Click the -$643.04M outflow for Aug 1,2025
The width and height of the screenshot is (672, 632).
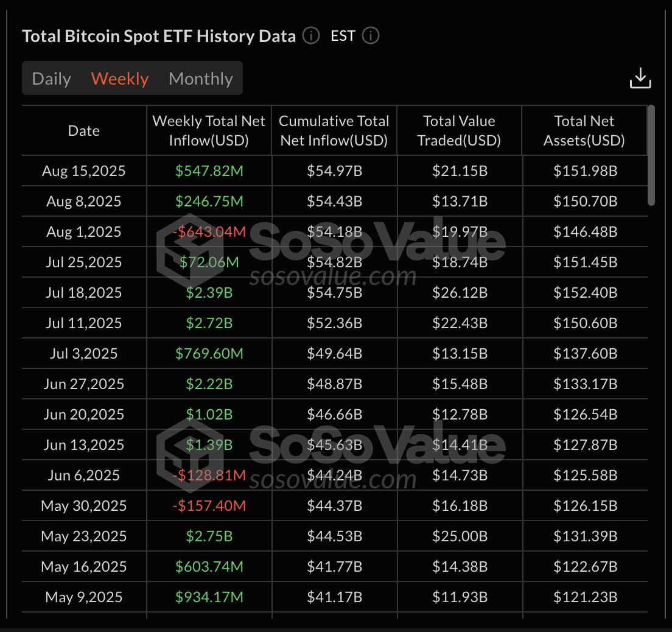209,232
